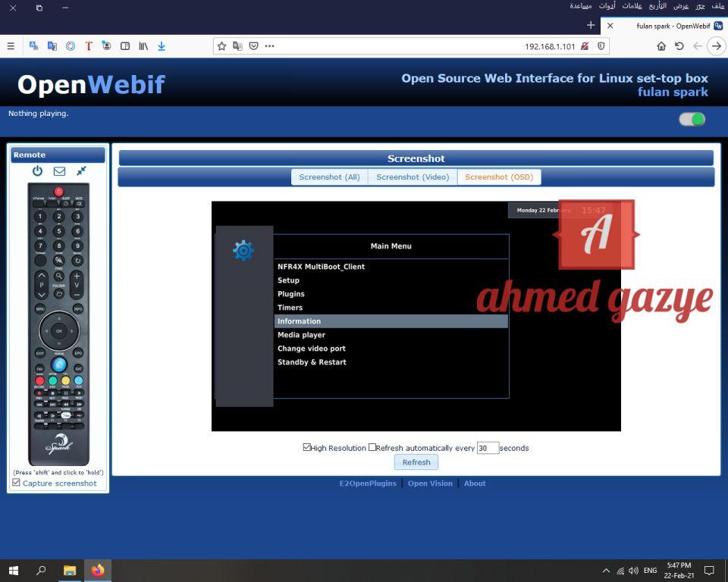Toggle the green switch under the header

tap(692, 120)
